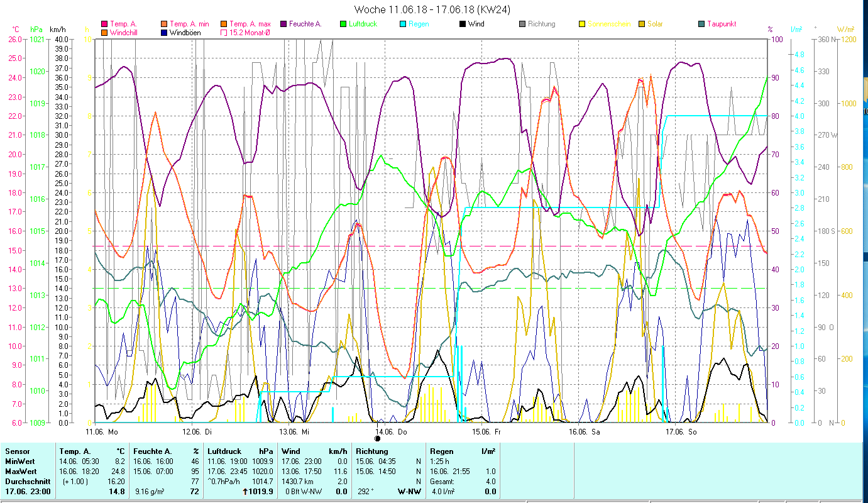Select the minimum pressure value 1009.9

[263, 461]
